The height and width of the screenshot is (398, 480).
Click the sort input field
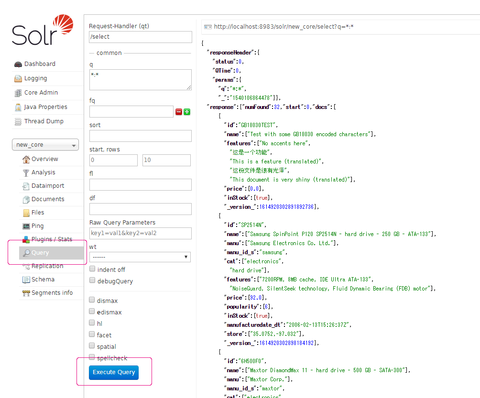click(x=140, y=136)
